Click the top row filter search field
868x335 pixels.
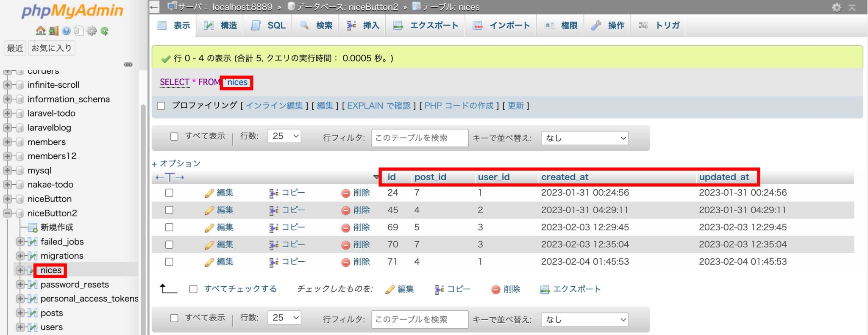pyautogui.click(x=420, y=138)
